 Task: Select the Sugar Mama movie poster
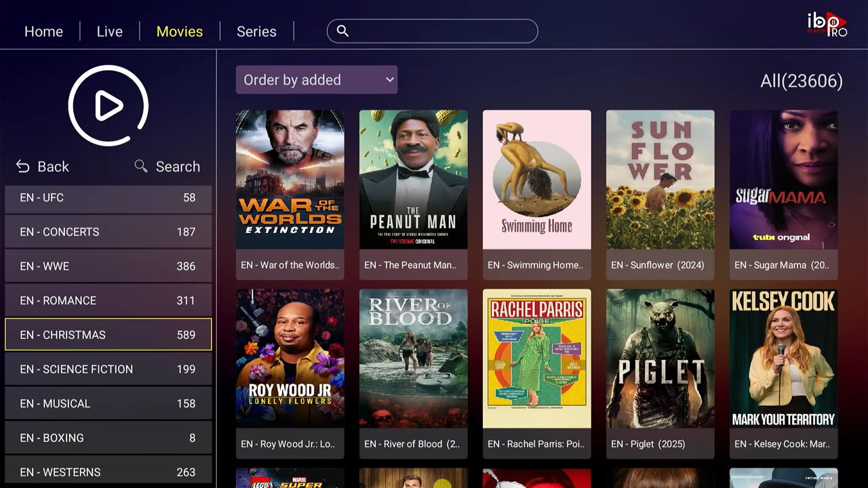[784, 180]
